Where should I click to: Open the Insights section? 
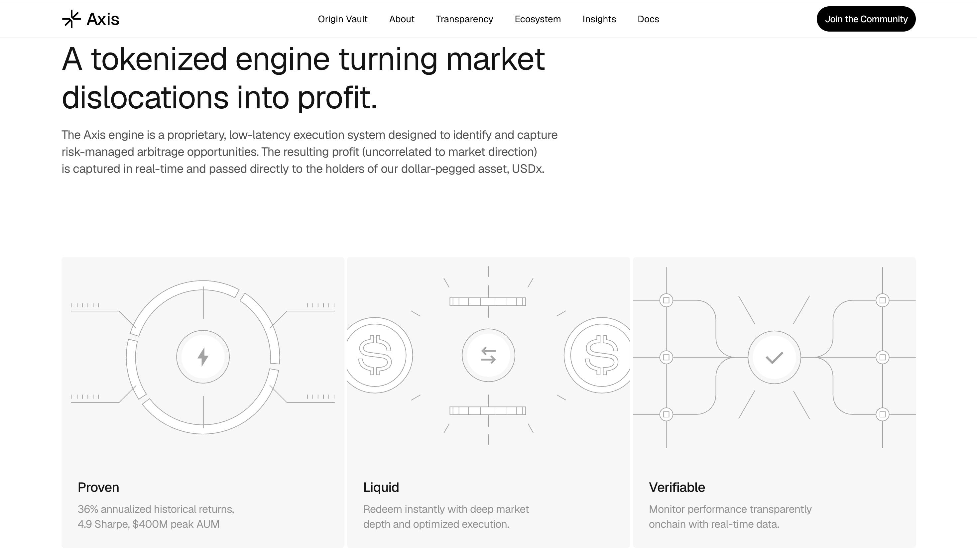coord(599,19)
